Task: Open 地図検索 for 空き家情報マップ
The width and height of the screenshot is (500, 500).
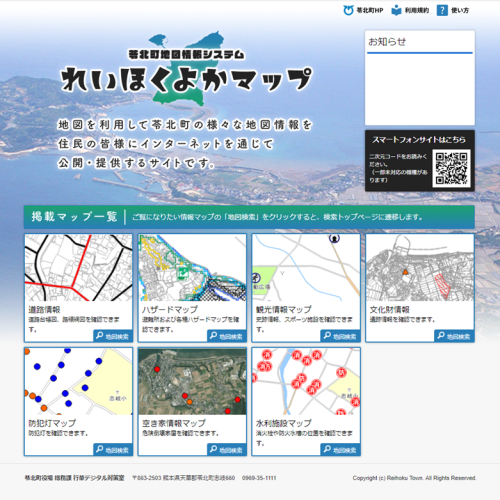Action: point(227,450)
